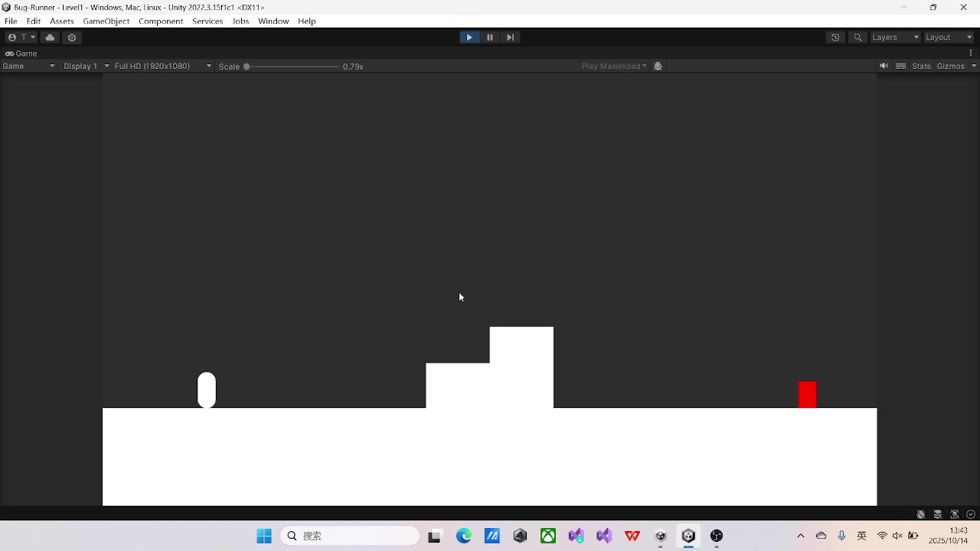Stop play mode with the Play button
Screen dimensions: 980x551
(469, 37)
